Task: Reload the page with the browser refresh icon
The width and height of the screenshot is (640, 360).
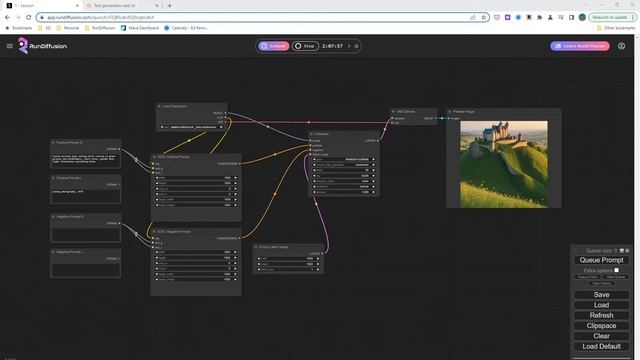Action: (x=29, y=17)
